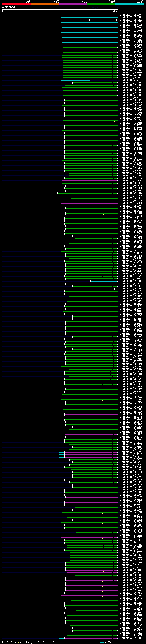Click the yellow gap marker on UniRef100_B9HHE2 bar

[102, 299]
